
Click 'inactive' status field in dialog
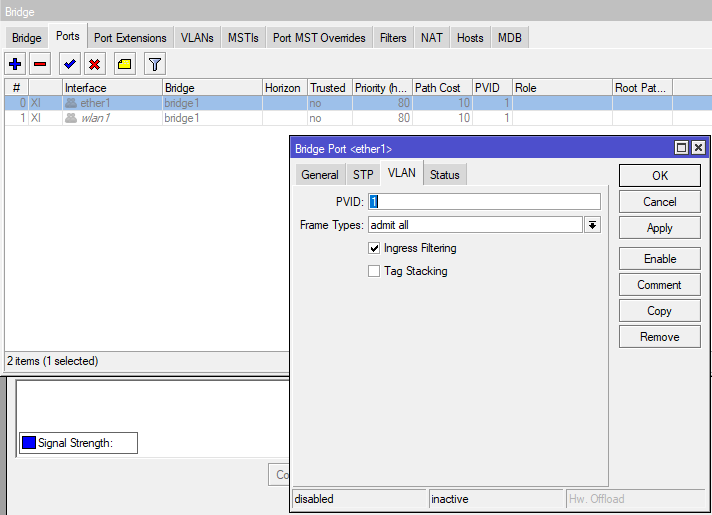496,499
